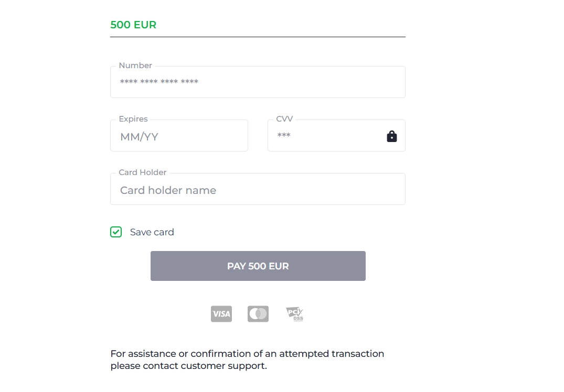Screen dimensions: 564x392
Task: Click the CVV field label
Action: pyautogui.click(x=284, y=119)
